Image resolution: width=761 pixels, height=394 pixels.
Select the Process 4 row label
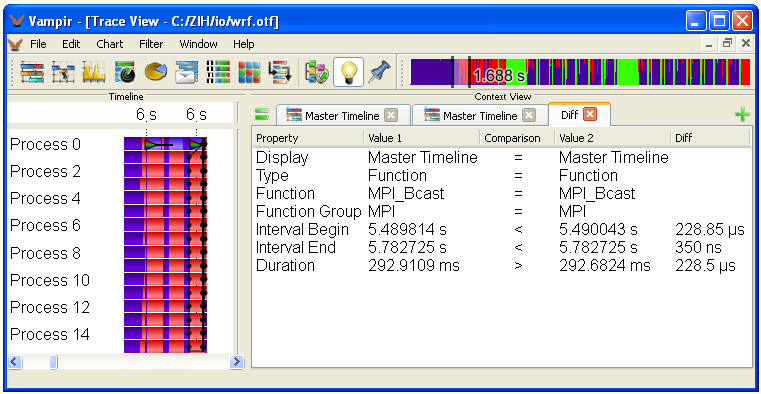click(46, 199)
